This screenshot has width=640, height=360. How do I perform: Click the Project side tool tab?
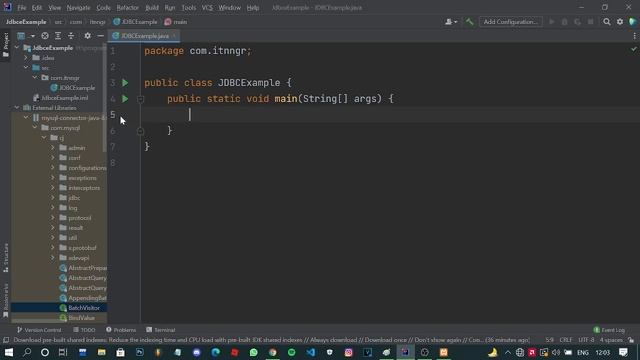point(6,44)
